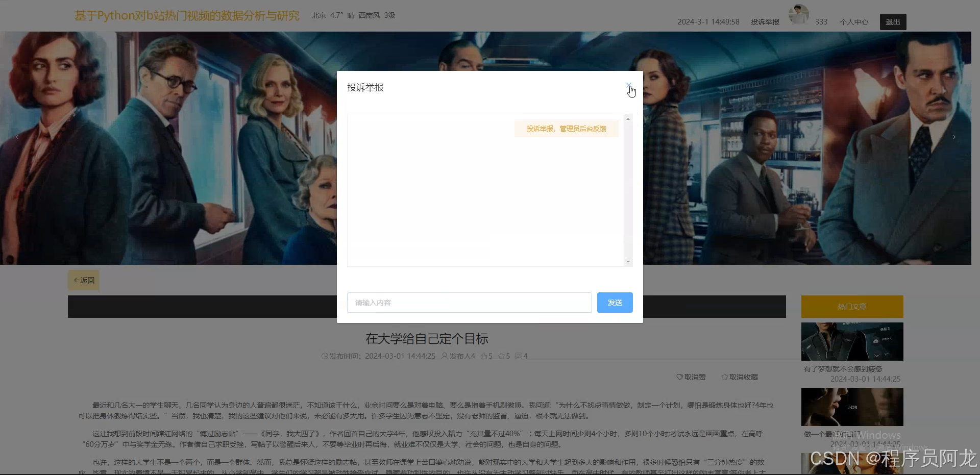The width and height of the screenshot is (980, 475).
Task: Open 个人中心 in the header
Action: click(854, 22)
